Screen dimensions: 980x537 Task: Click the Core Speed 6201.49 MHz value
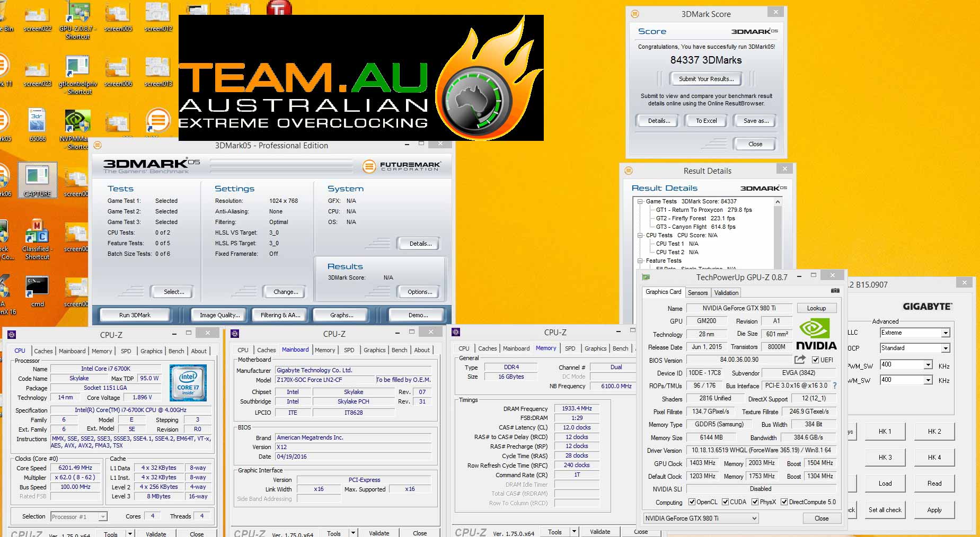[x=75, y=468]
